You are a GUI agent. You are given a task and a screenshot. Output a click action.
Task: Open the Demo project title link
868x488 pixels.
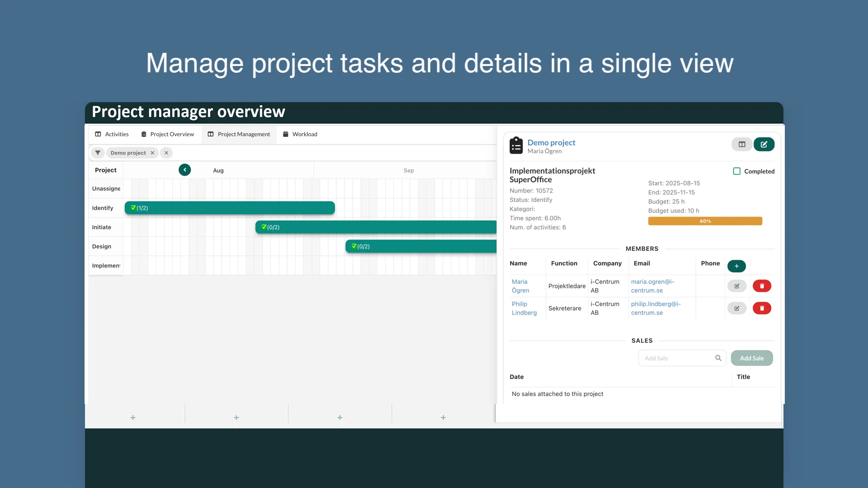[x=551, y=142]
